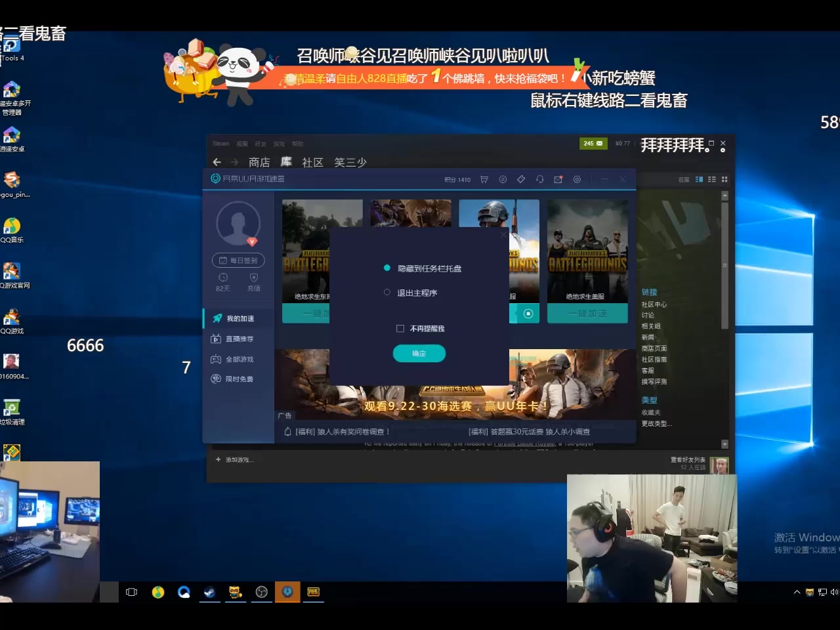The width and height of the screenshot is (840, 630).
Task: Click the Steam page scrollbar up arrow
Action: (x=724, y=196)
